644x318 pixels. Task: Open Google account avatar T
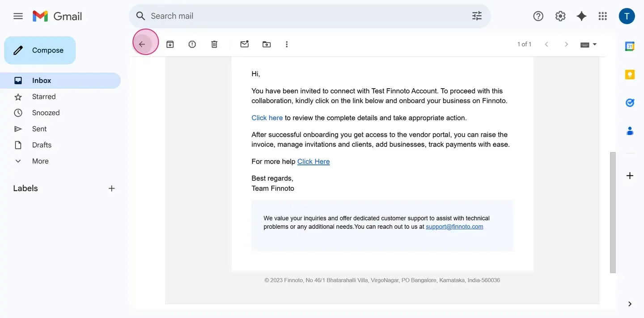coord(627,16)
